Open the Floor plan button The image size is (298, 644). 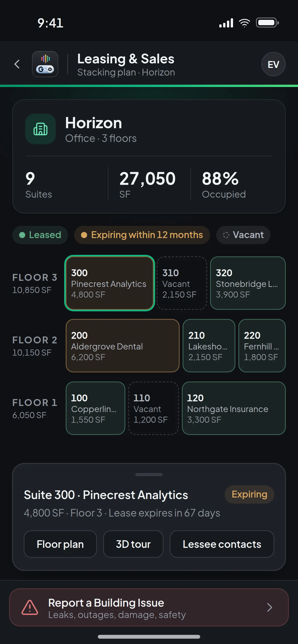click(x=60, y=544)
